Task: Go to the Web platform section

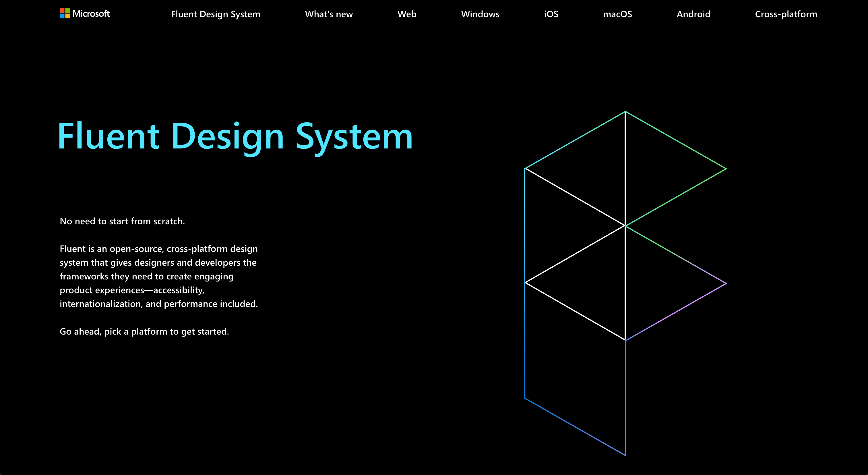Action: (407, 14)
